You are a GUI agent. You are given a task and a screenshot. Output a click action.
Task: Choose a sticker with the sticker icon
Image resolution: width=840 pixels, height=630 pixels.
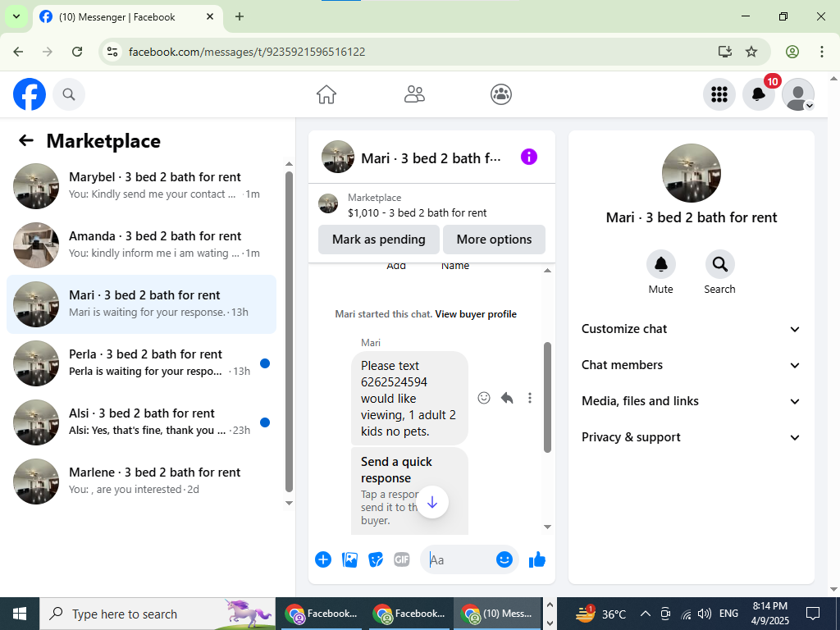coord(376,559)
